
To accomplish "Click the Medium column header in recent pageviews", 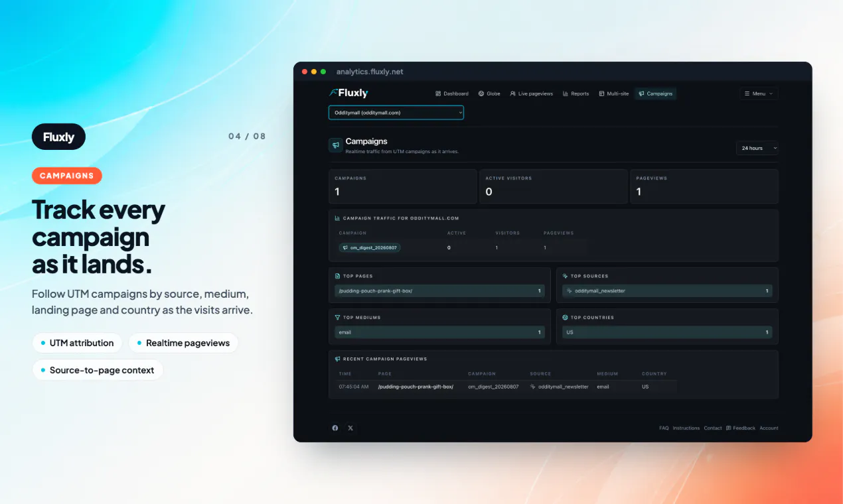I will [x=607, y=374].
